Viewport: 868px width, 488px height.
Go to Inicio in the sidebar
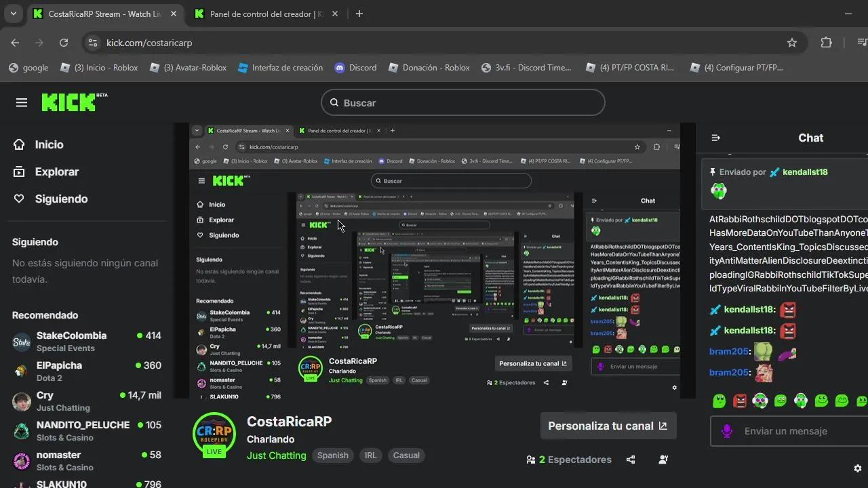[49, 144]
